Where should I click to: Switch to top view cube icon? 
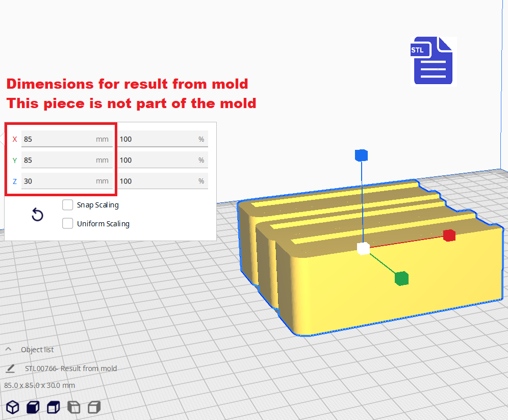click(54, 407)
